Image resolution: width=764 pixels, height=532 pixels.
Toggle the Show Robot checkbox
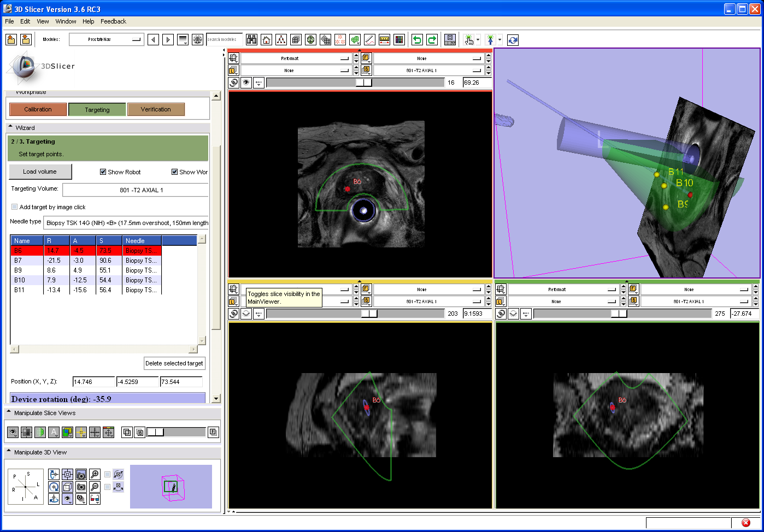tap(103, 172)
